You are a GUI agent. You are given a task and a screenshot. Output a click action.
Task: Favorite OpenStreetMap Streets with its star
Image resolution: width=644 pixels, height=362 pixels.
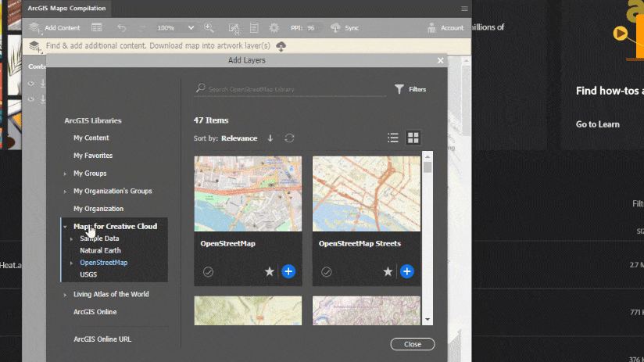pos(388,271)
